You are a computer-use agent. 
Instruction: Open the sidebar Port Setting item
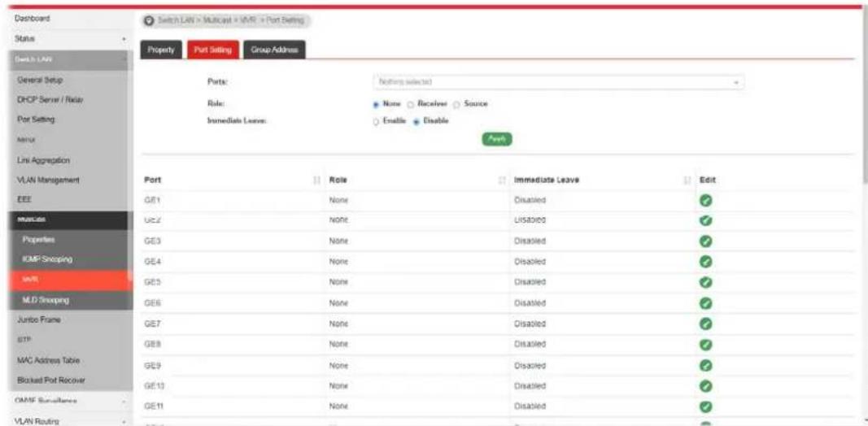(x=37, y=120)
